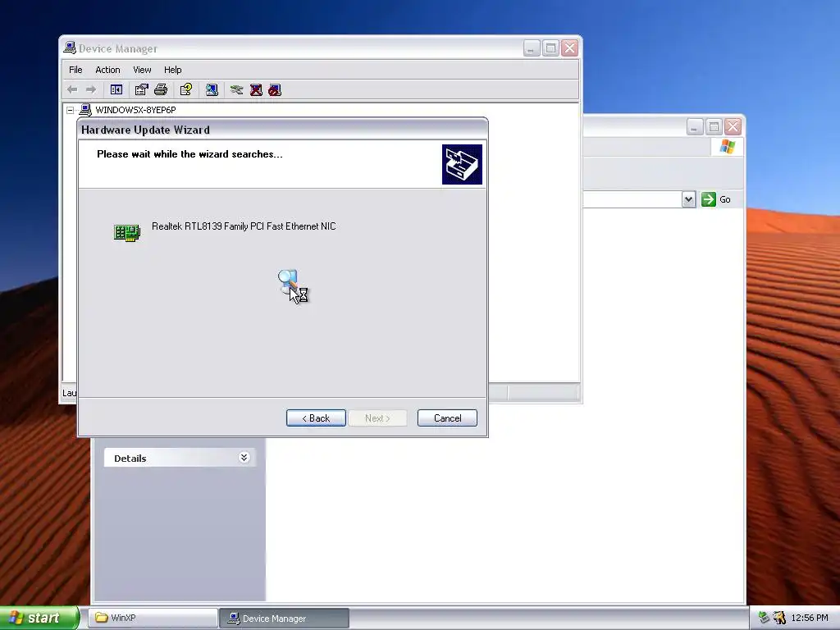Click the Safely Remove Hardware tray icon
Image resolution: width=840 pixels, height=630 pixels.
(764, 618)
